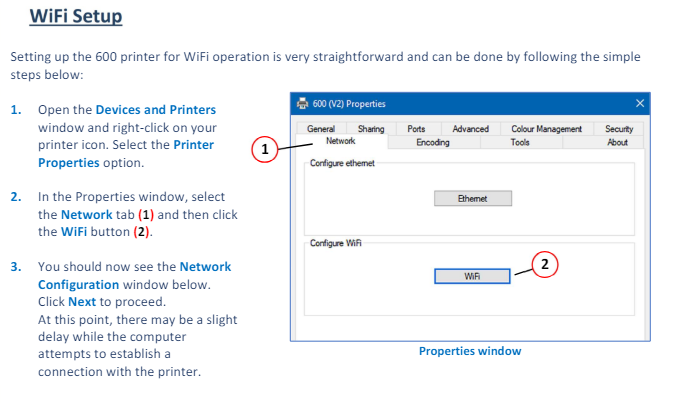Open the Encoding tab
Screen dimensions: 678x403
(x=433, y=142)
